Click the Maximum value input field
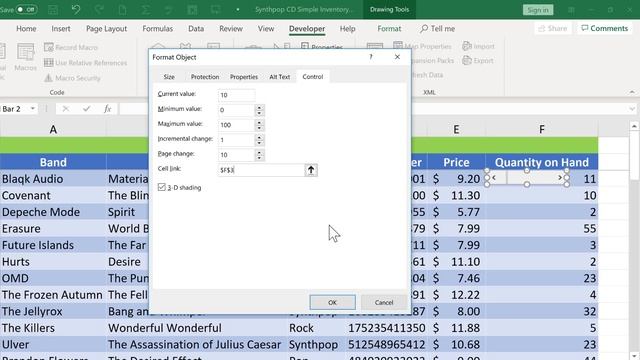The height and width of the screenshot is (360, 640). 236,125
